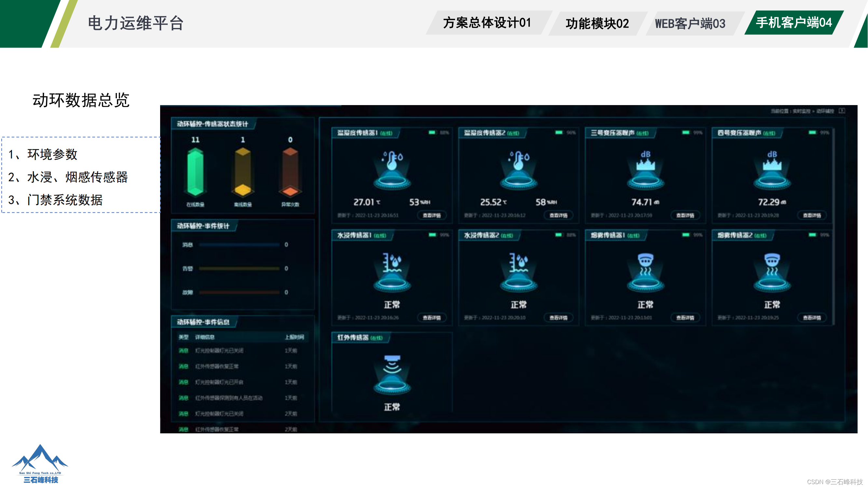Click the 温湿度传感器2 thermometer icon

point(518,161)
